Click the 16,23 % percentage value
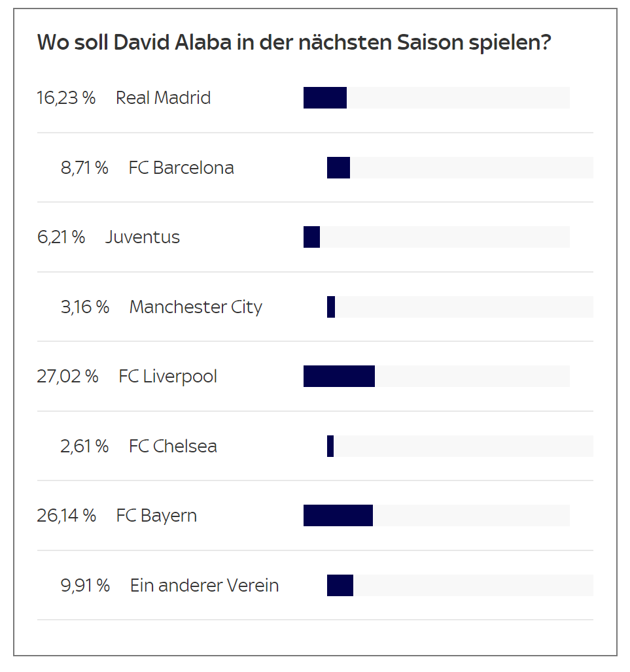The width and height of the screenshot is (630, 672). [x=66, y=97]
